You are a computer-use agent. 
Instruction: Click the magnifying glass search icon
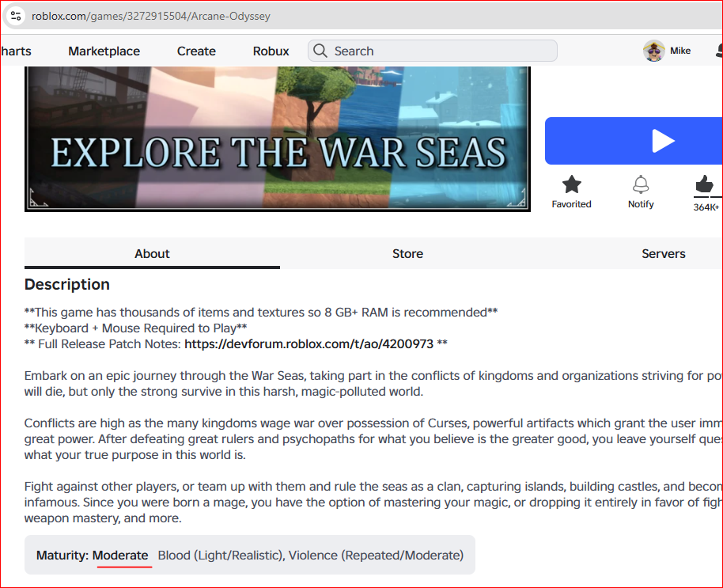tap(320, 51)
